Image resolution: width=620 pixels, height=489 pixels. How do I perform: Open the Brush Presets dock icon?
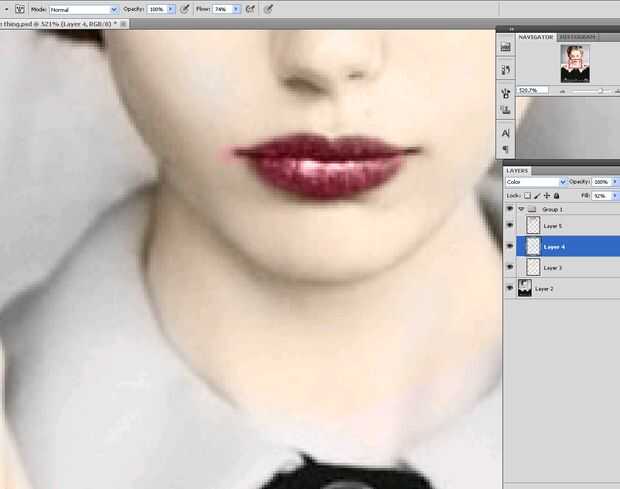[505, 70]
